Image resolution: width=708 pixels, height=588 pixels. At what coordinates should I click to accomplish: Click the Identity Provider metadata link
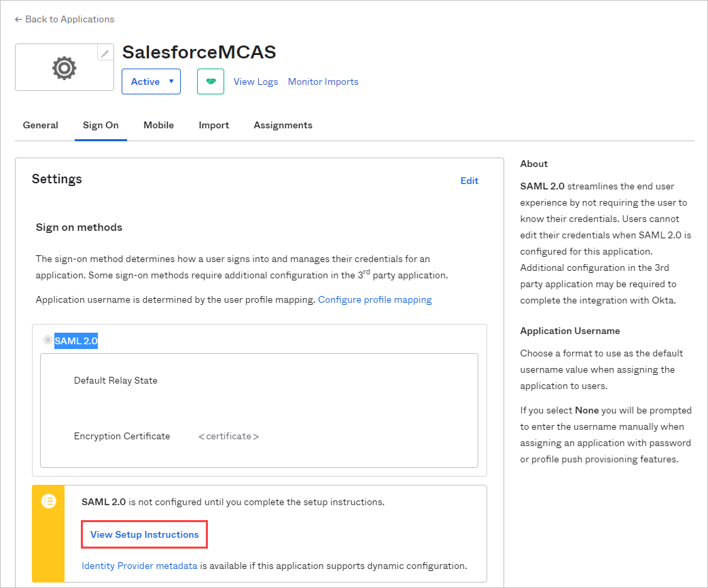point(139,566)
